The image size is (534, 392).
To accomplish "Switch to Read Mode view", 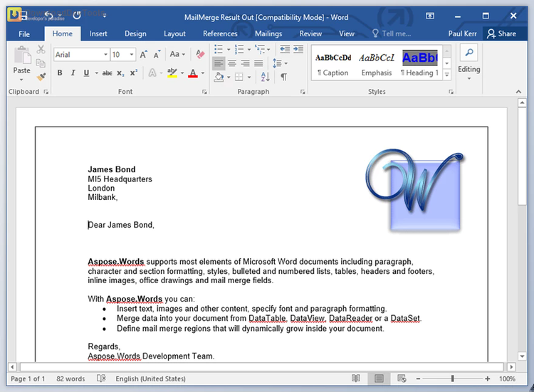I will pyautogui.click(x=356, y=378).
